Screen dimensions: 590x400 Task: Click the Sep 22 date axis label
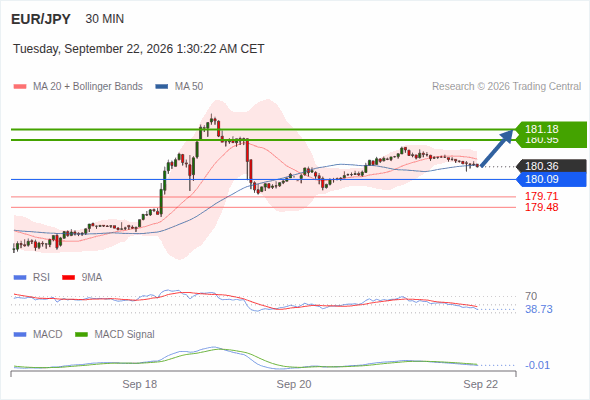point(481,384)
